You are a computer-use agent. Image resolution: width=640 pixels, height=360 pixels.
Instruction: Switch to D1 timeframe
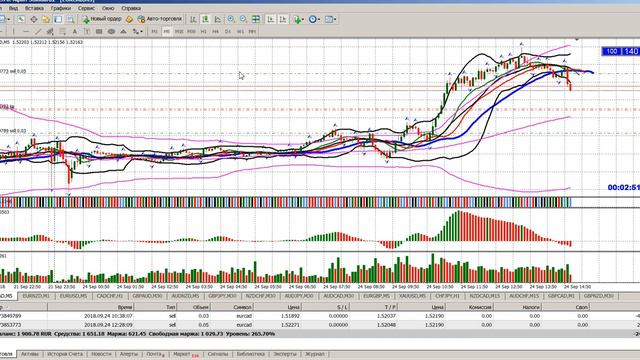point(228,31)
